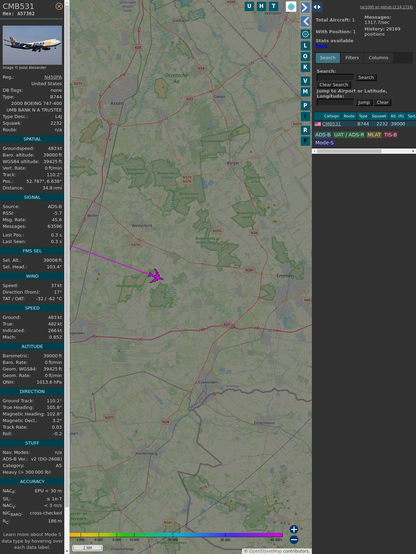Image resolution: width=416 pixels, height=554 pixels.
Task: Zoom in with the plus icon
Action: click(294, 529)
